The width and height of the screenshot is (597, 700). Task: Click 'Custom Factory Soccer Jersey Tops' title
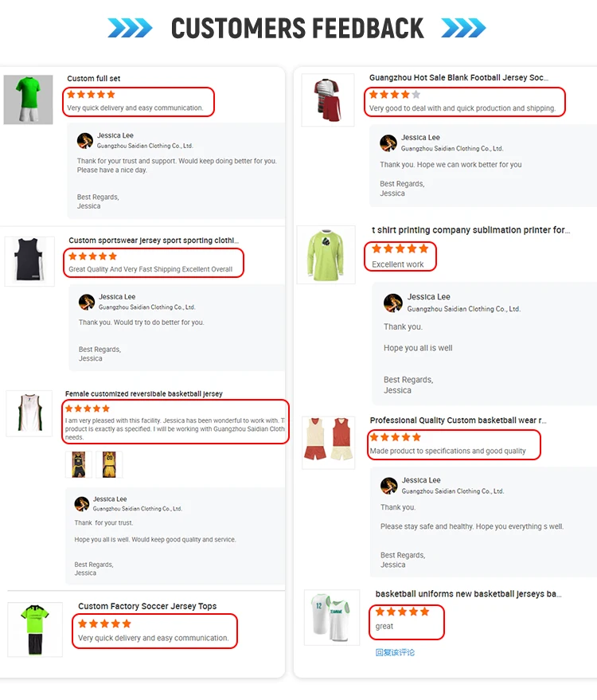click(147, 606)
